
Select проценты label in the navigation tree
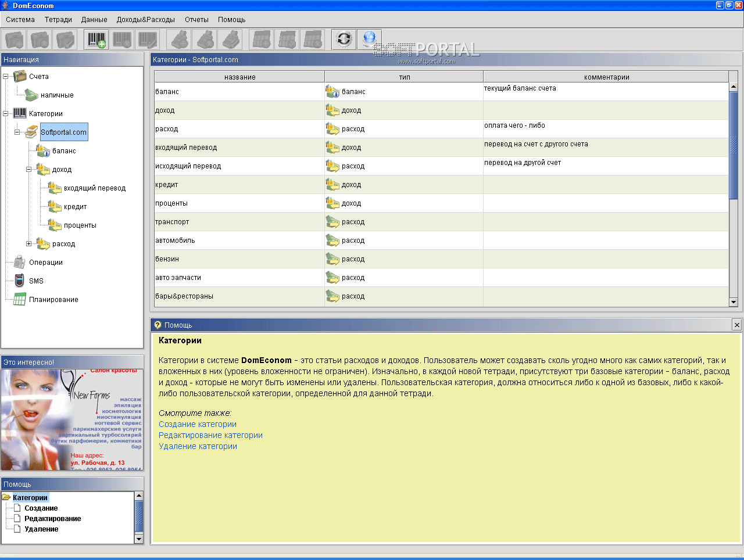point(80,225)
